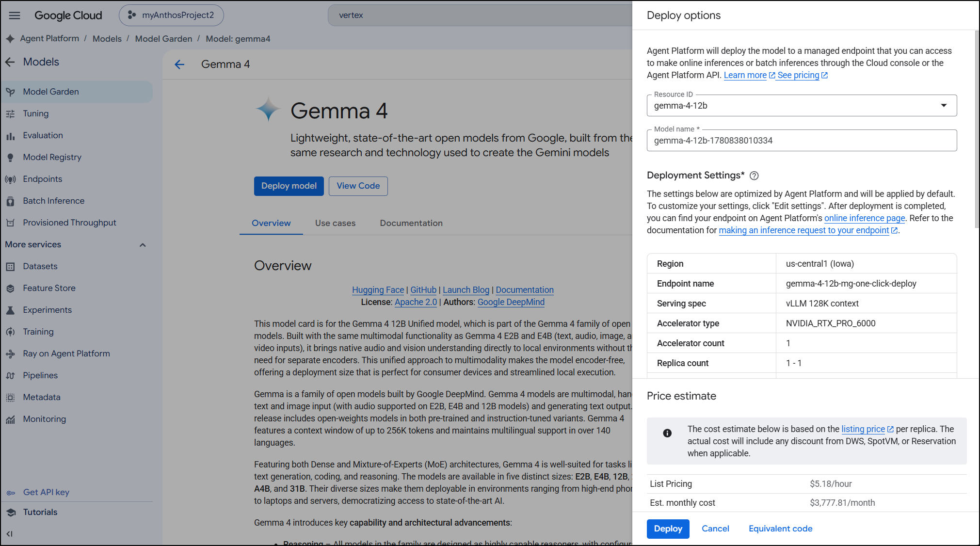Viewport: 980px width, 546px height.
Task: Click the Agent Platform sparkle icon in breadcrumb
Action: pyautogui.click(x=10, y=39)
